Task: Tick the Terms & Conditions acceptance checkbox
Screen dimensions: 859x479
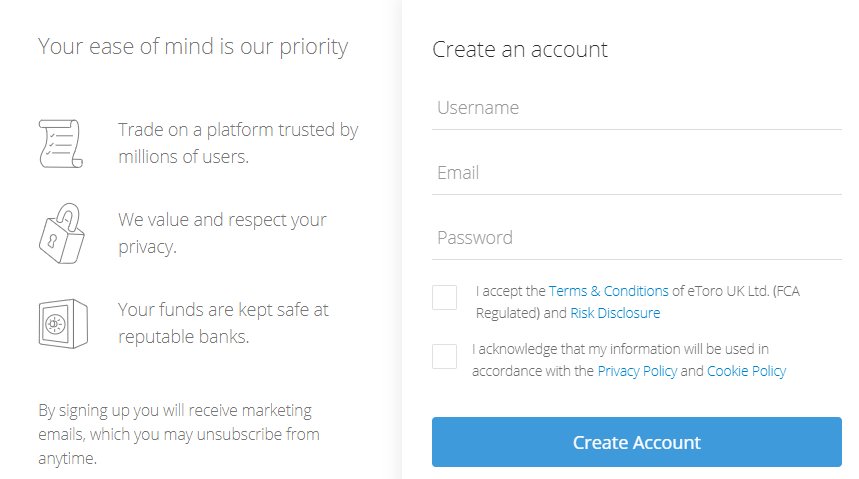Action: point(444,298)
